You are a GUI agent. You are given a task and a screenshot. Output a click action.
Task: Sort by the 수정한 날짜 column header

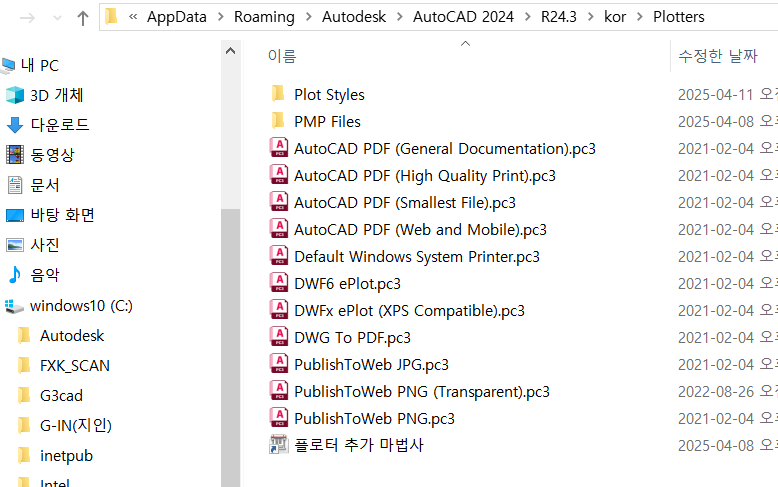pos(718,56)
